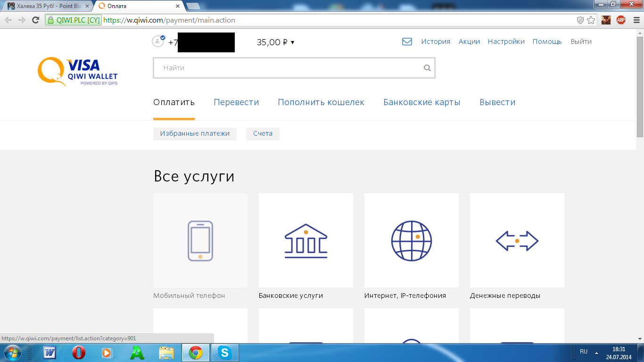Switch to the Халява 35 Руб browser tab
The image size is (644, 362).
[x=48, y=6]
